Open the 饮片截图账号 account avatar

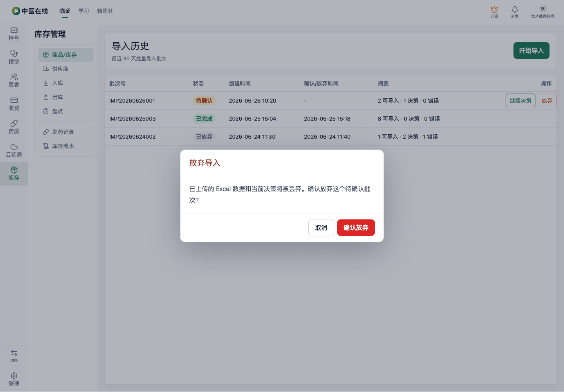[x=542, y=9]
